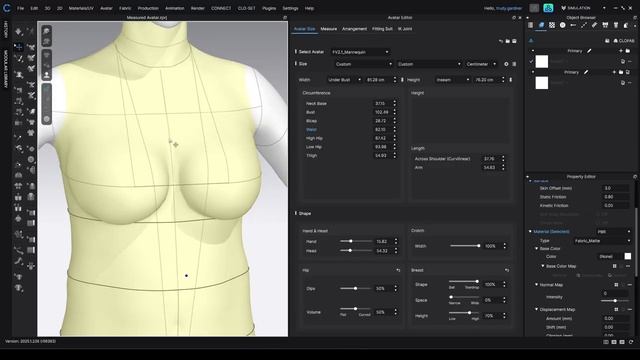Click the teal cloud icon in top bar
Screen dimensions: 640x360
pos(548,8)
